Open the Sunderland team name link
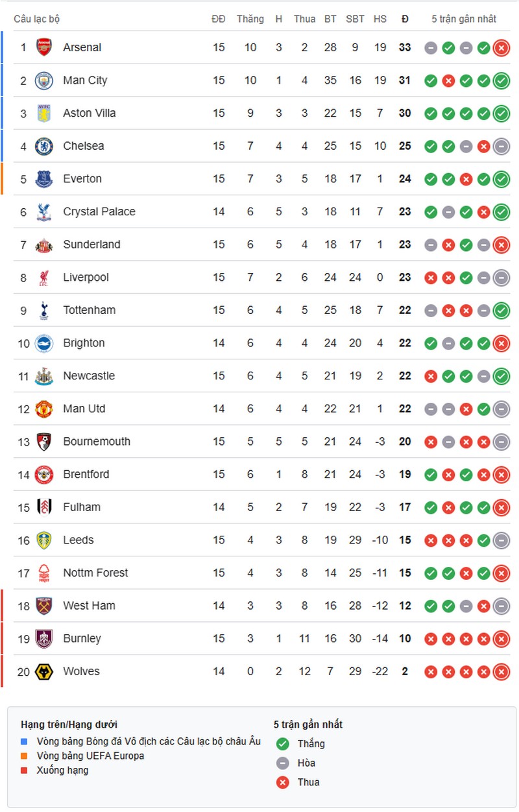519x812 pixels. tap(91, 245)
